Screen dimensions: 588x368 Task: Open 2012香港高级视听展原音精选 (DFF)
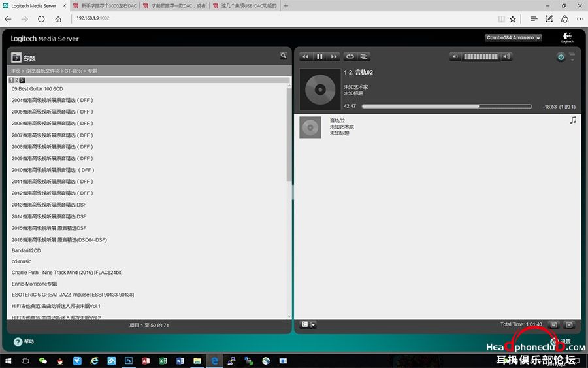pos(52,193)
